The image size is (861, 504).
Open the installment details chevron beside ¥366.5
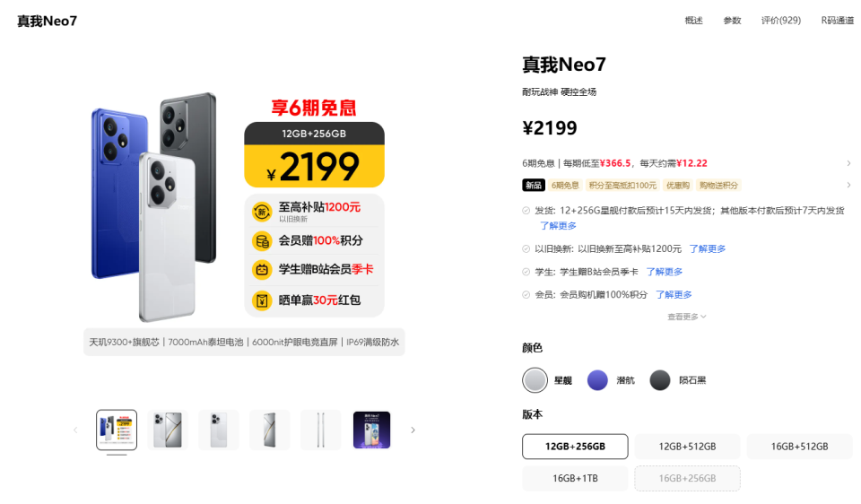click(x=848, y=163)
